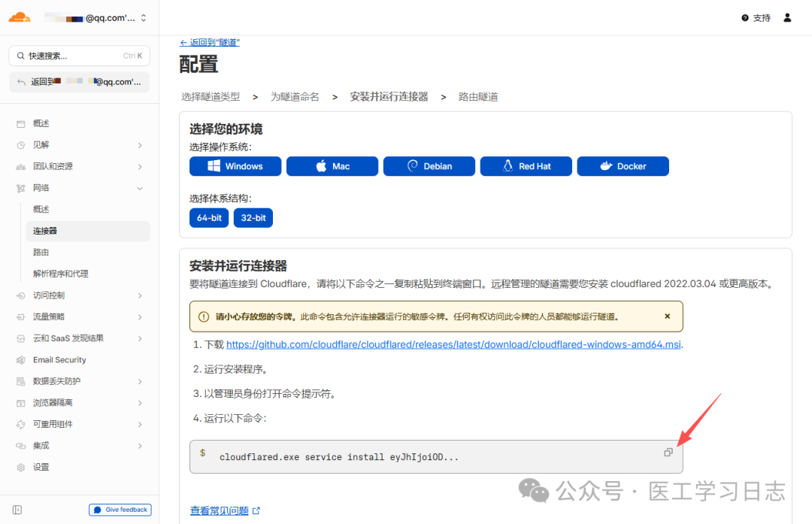Select Debian as the operating system

point(429,165)
